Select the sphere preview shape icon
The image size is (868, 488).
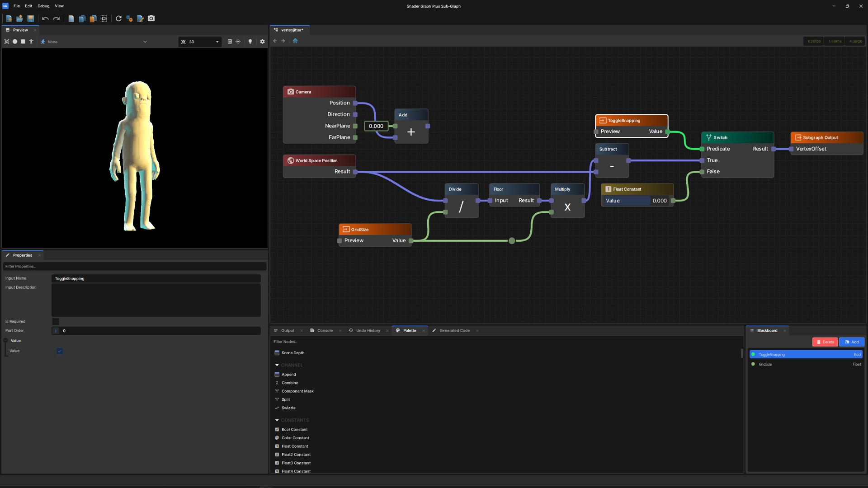[x=15, y=42]
